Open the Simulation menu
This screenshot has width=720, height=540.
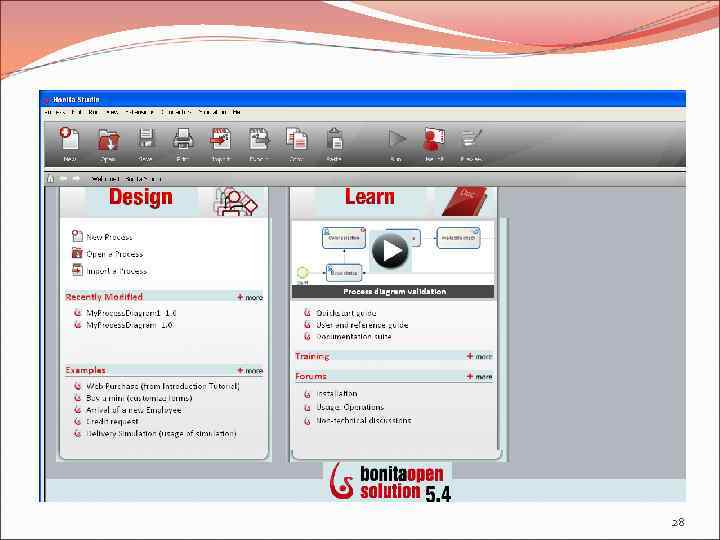[x=212, y=112]
